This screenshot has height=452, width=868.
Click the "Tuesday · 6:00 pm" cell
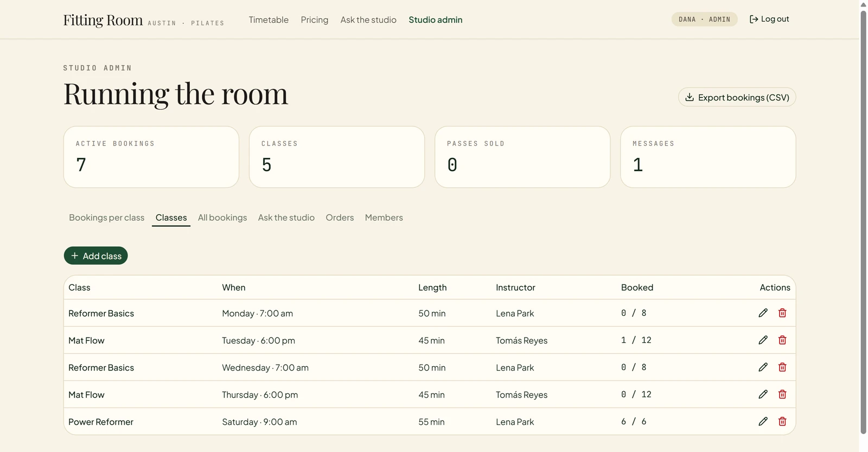pyautogui.click(x=258, y=340)
